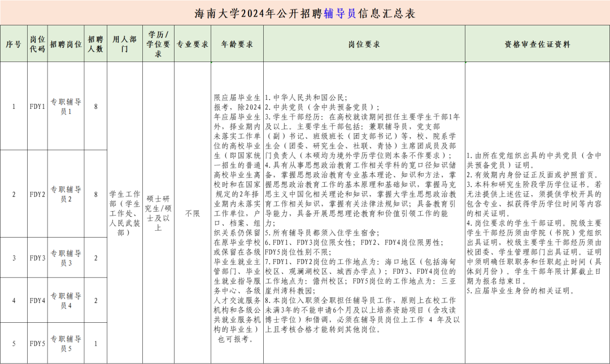
Task: Select the 专职辅导员2 cell
Action: 66,194
